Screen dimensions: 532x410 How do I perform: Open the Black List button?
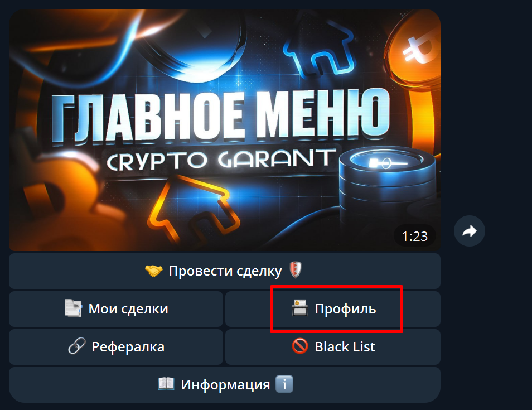(333, 347)
